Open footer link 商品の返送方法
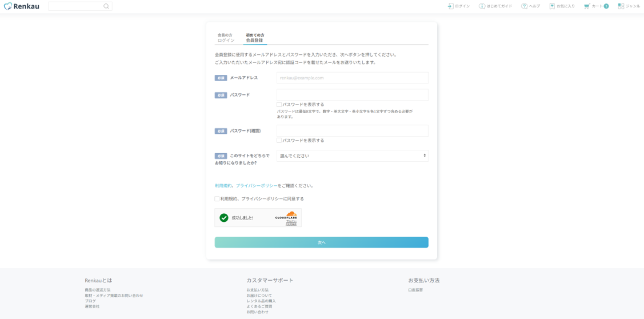The height and width of the screenshot is (319, 644). pyautogui.click(x=98, y=290)
